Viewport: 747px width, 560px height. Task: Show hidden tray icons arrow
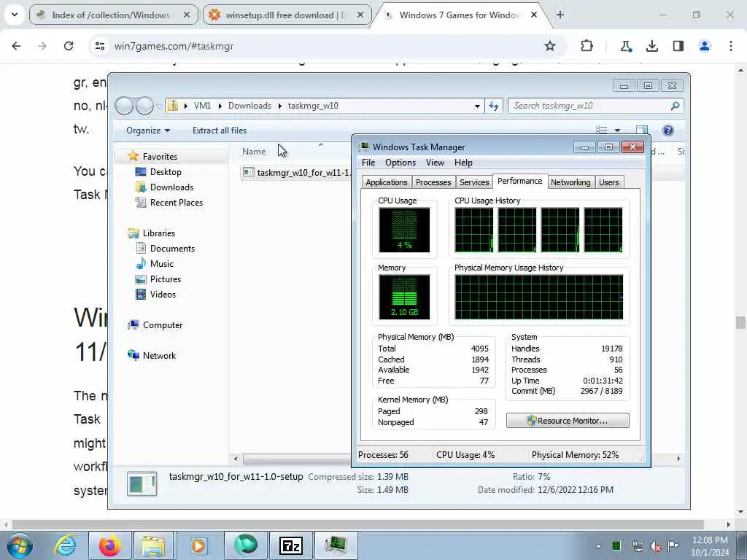pyautogui.click(x=598, y=546)
